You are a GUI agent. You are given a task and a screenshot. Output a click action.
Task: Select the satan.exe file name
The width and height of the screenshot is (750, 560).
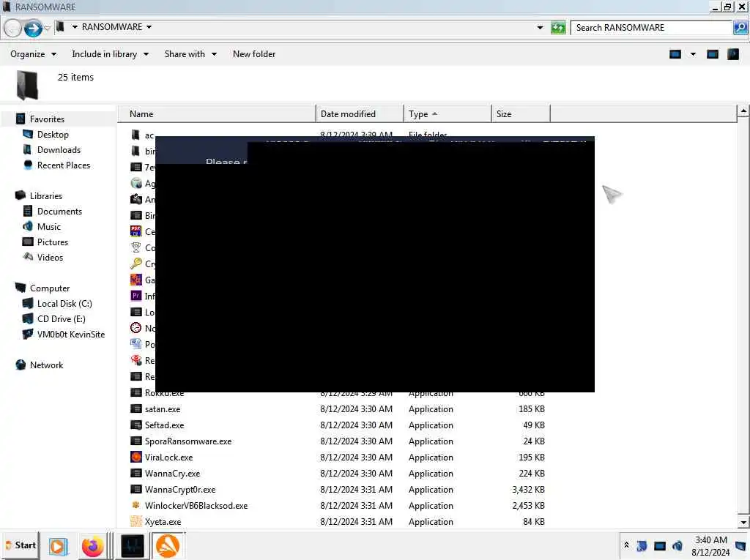tap(163, 409)
